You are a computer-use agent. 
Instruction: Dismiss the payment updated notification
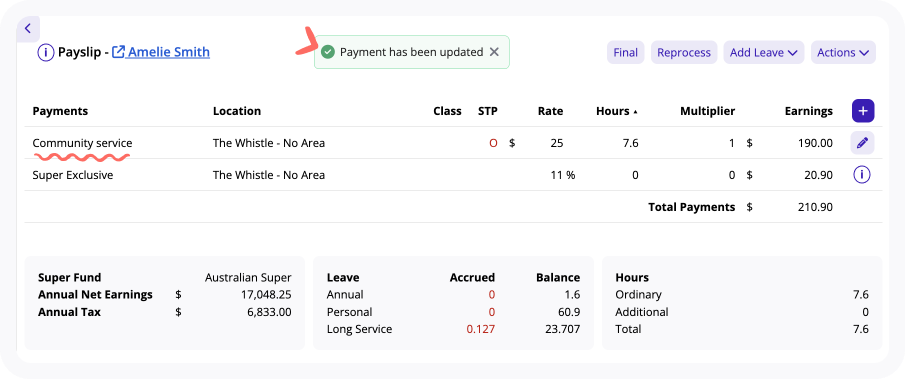(x=494, y=52)
